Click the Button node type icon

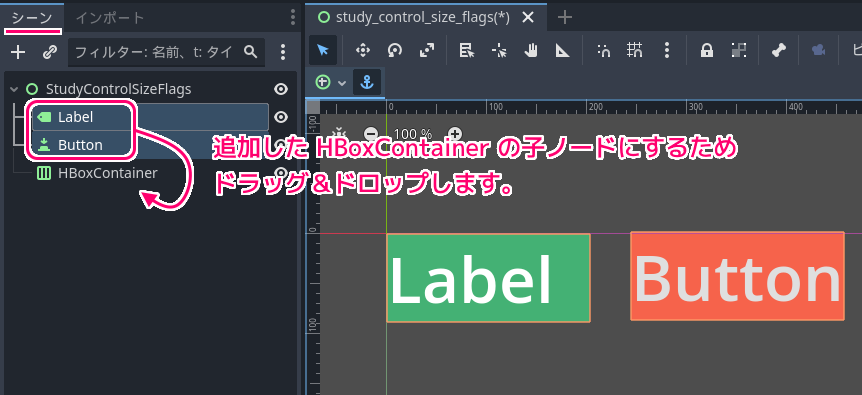point(44,145)
